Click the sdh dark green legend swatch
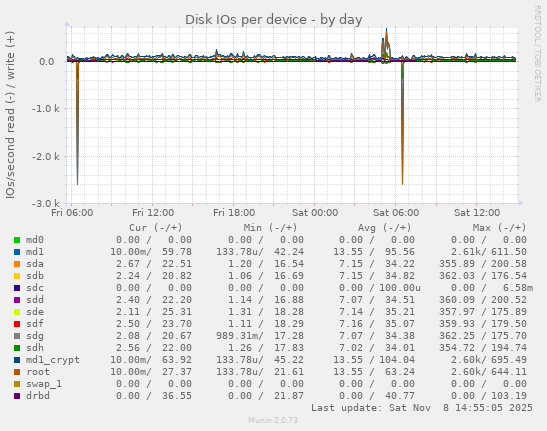 tap(17, 348)
